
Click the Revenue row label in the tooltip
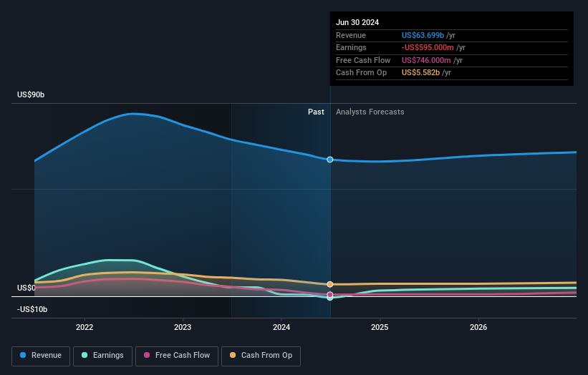click(351, 35)
